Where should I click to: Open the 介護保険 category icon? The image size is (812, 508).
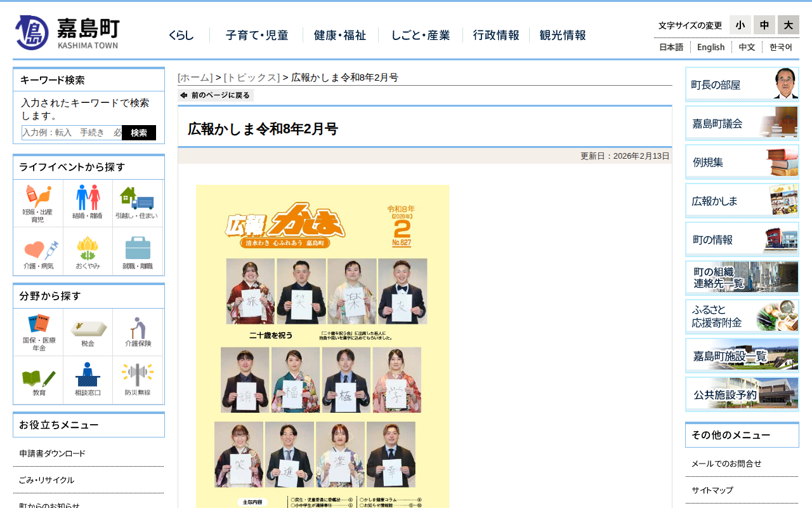pos(138,332)
